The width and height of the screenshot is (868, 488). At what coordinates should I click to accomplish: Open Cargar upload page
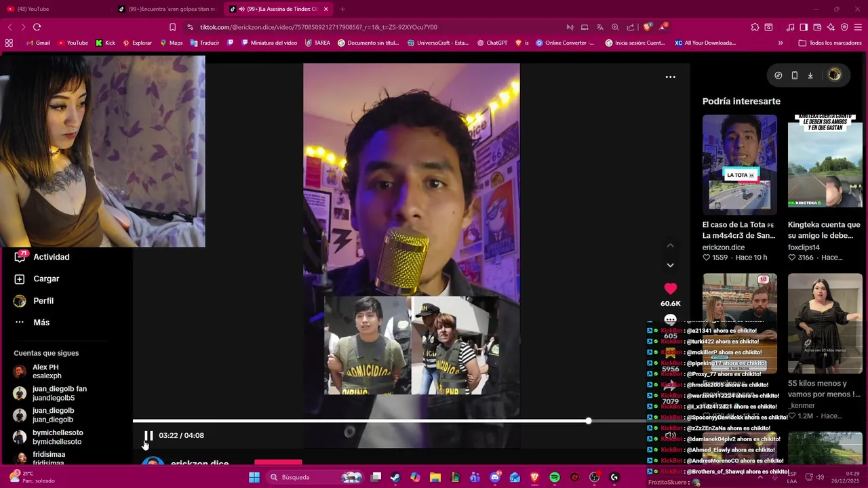[37, 279]
